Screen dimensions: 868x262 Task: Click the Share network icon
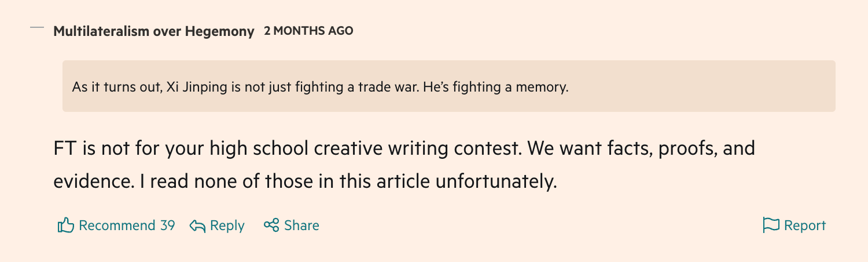coord(271,225)
